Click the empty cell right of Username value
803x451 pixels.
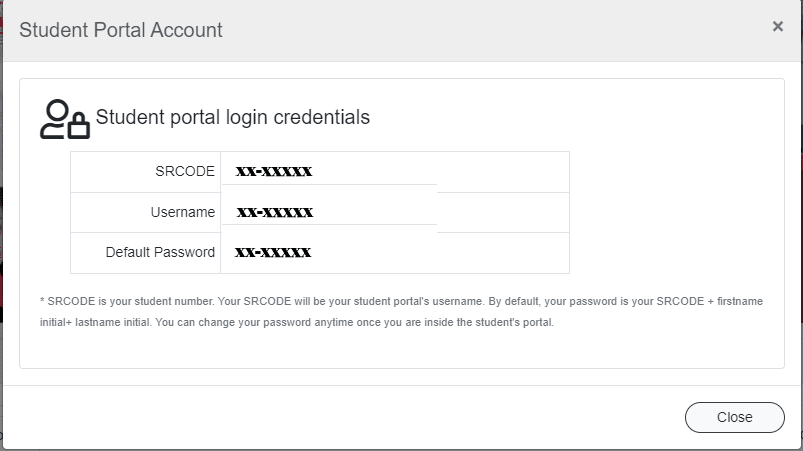[503, 212]
